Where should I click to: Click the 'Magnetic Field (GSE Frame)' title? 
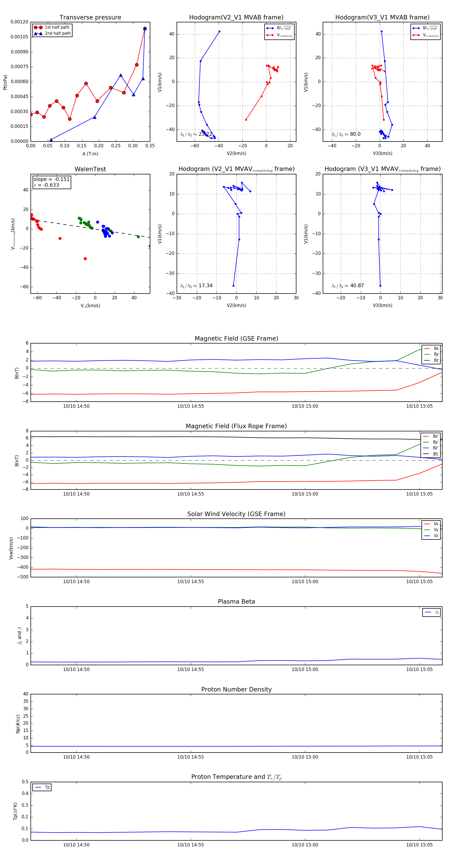pyautogui.click(x=236, y=339)
